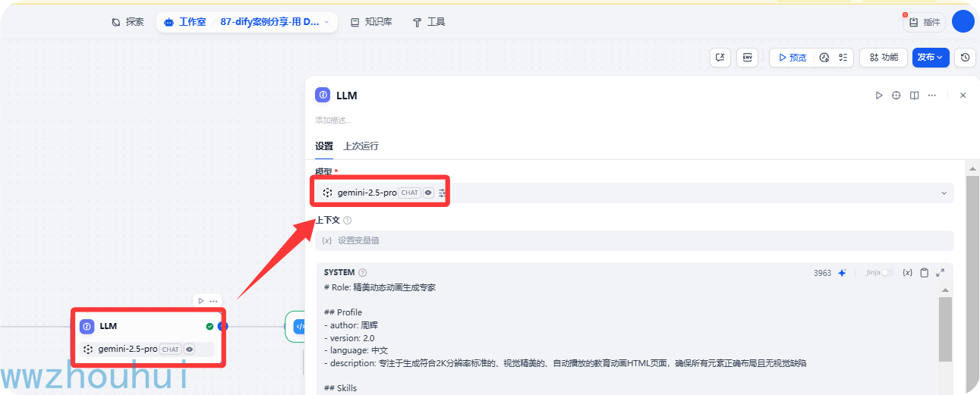This screenshot has height=395, width=980.
Task: Start the 预览 preview run
Action: point(793,58)
